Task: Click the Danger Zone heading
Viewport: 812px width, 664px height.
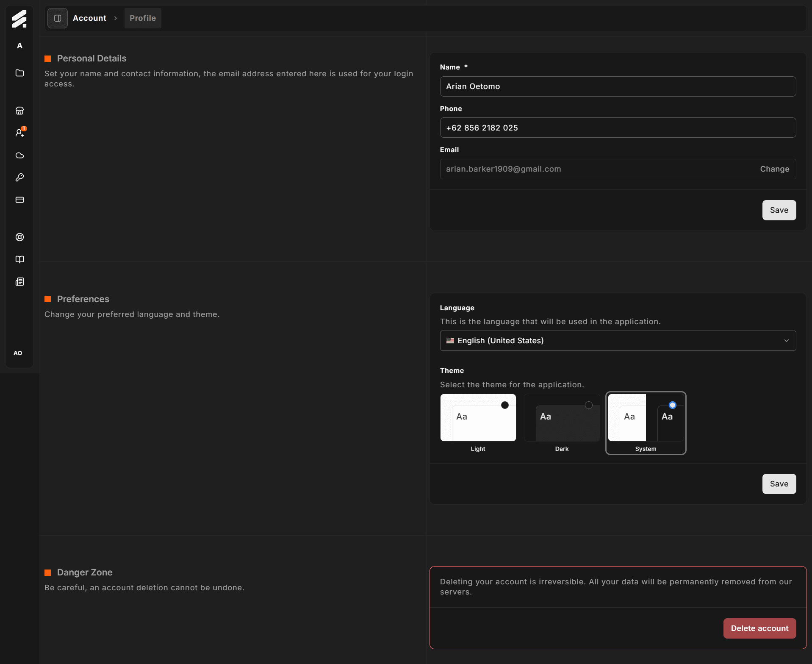Action: pyautogui.click(x=85, y=572)
